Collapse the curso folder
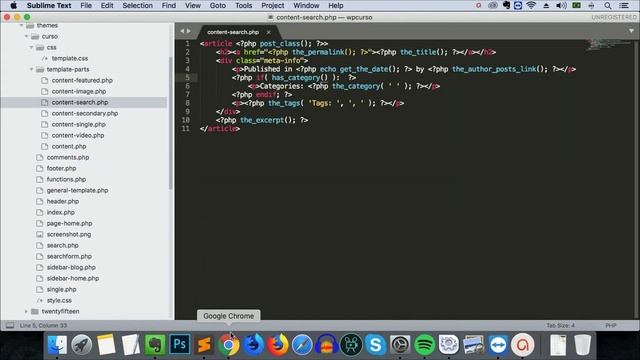The width and height of the screenshot is (640, 360). [27, 36]
